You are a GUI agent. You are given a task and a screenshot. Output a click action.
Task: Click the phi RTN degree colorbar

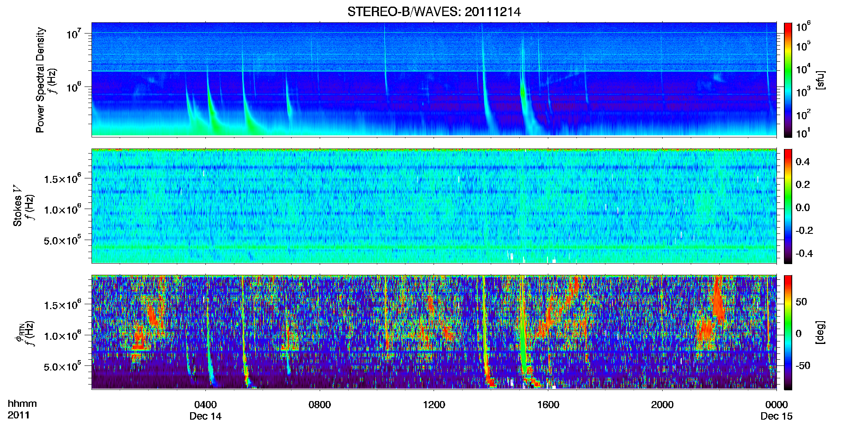[x=788, y=332]
